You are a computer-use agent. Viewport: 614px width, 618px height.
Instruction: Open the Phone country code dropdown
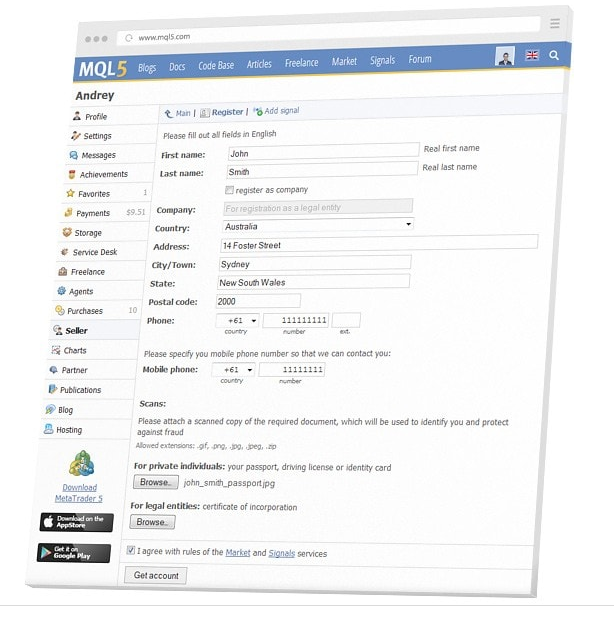coord(238,321)
